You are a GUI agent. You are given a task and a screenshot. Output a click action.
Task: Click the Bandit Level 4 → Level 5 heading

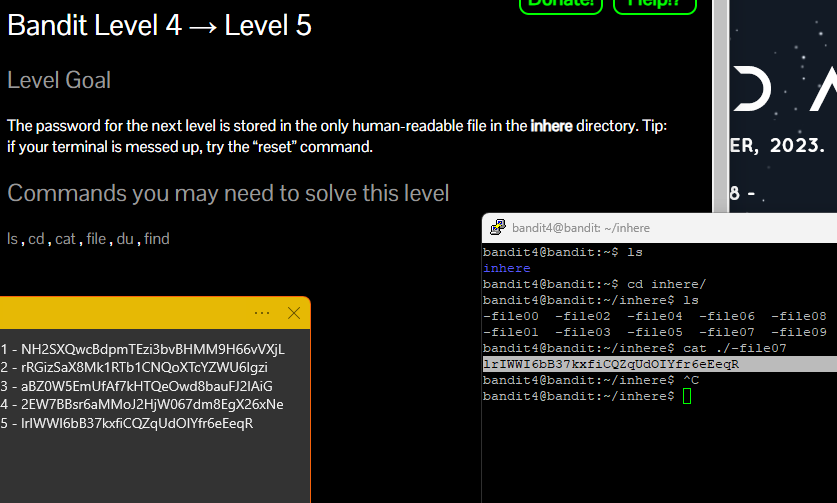[x=159, y=25]
